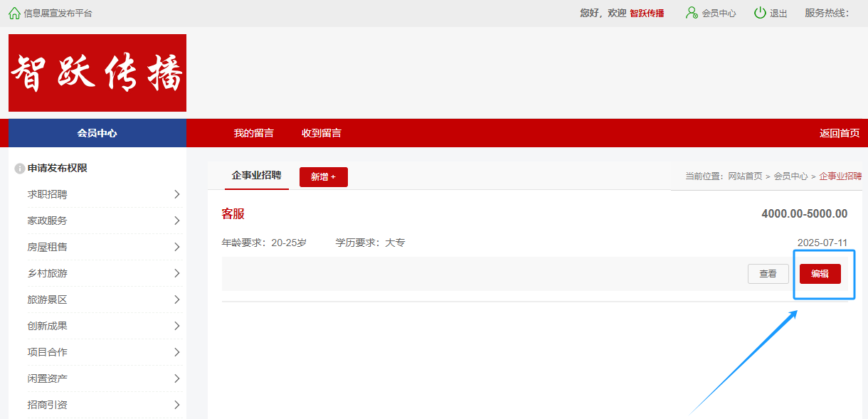This screenshot has height=419, width=868.
Task: Select 创新成果 in the sidebar
Action: (x=48, y=326)
